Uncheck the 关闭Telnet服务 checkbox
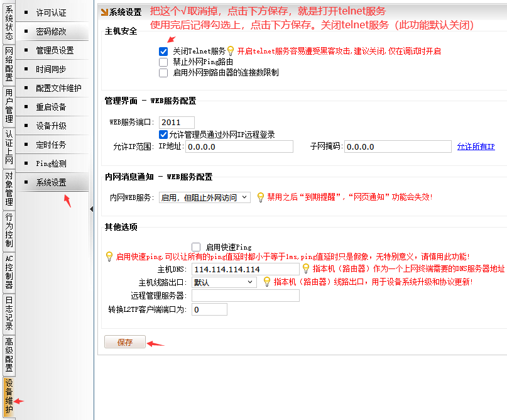This screenshot has height=420, width=507. coord(163,52)
